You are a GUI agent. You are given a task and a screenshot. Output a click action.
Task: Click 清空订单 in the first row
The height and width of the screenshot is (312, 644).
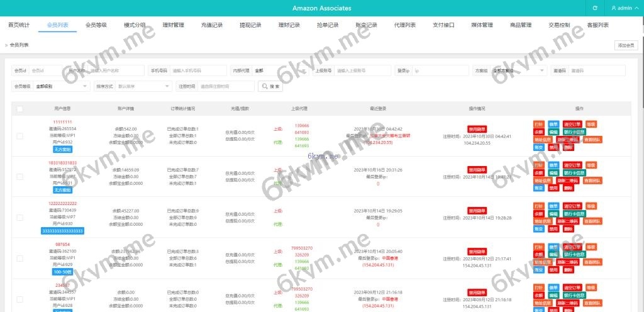(572, 125)
